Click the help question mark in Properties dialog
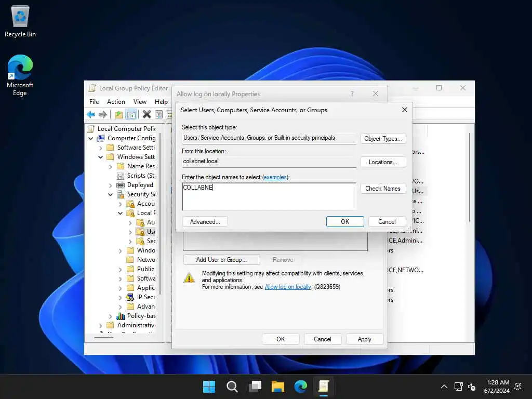532x399 pixels. point(352,94)
